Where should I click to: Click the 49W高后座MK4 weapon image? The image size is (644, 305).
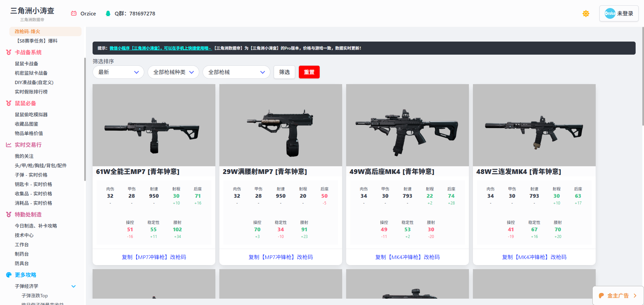point(407,125)
